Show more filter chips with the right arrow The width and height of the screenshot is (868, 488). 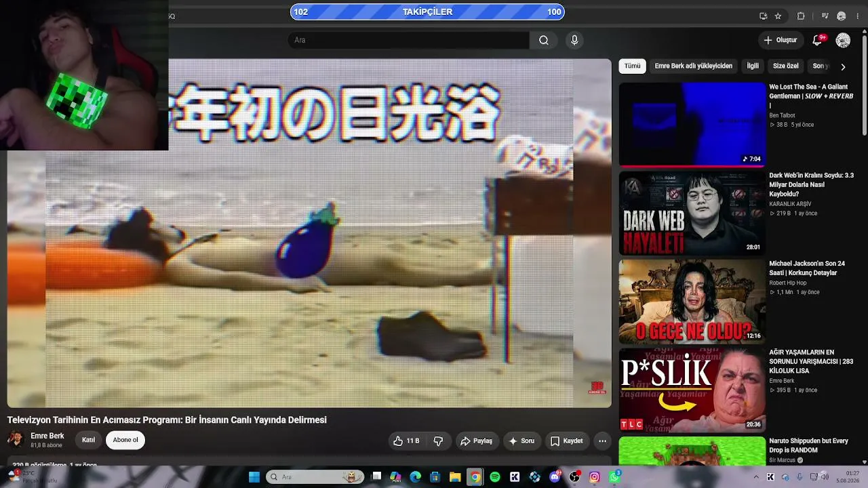coord(843,66)
